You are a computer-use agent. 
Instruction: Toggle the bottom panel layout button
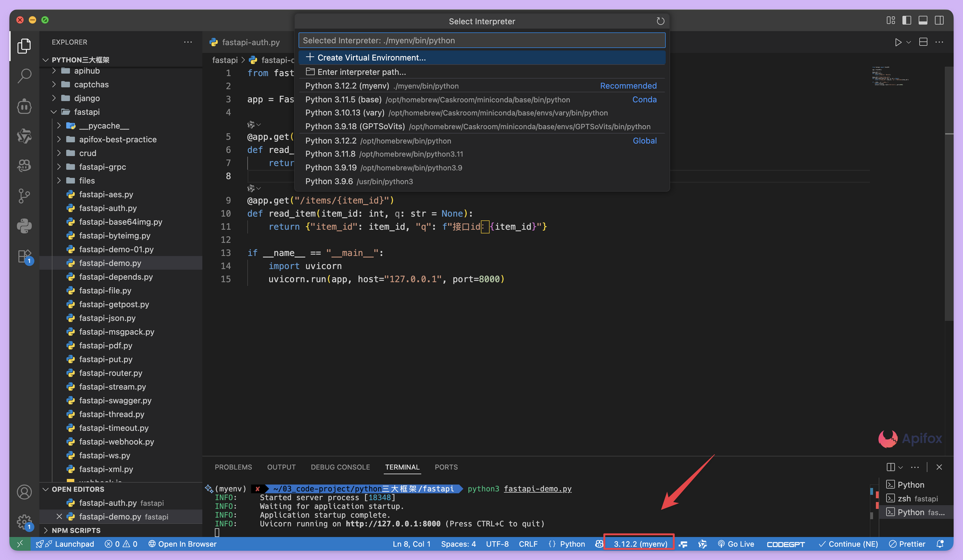point(923,20)
